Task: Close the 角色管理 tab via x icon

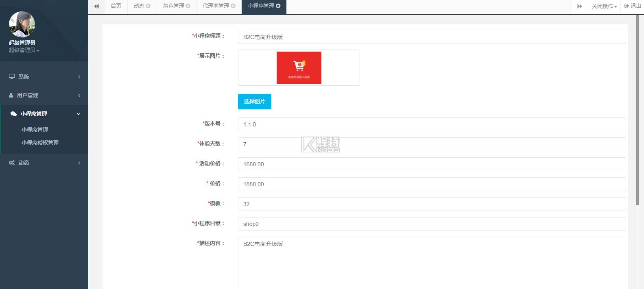Action: pyautogui.click(x=188, y=6)
